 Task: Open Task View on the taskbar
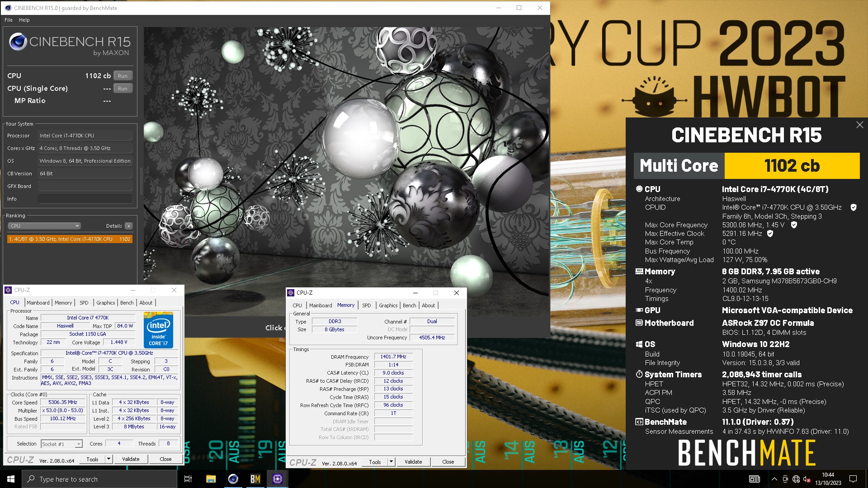point(188,479)
